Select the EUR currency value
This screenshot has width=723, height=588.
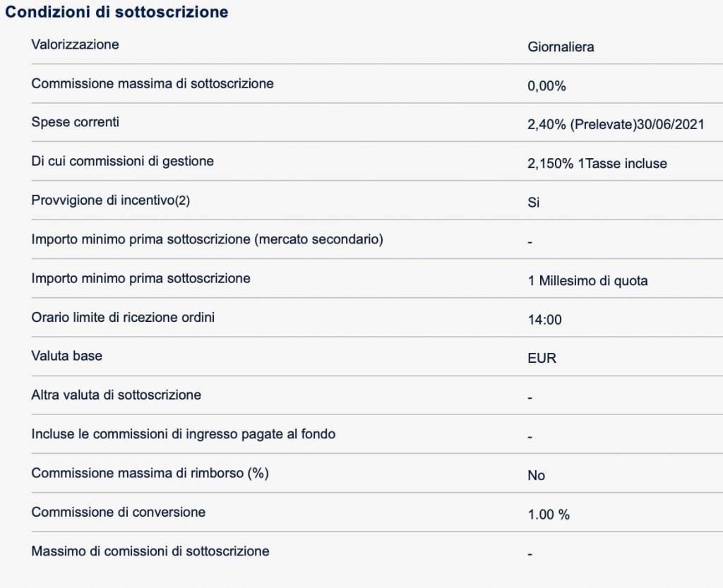click(x=542, y=359)
